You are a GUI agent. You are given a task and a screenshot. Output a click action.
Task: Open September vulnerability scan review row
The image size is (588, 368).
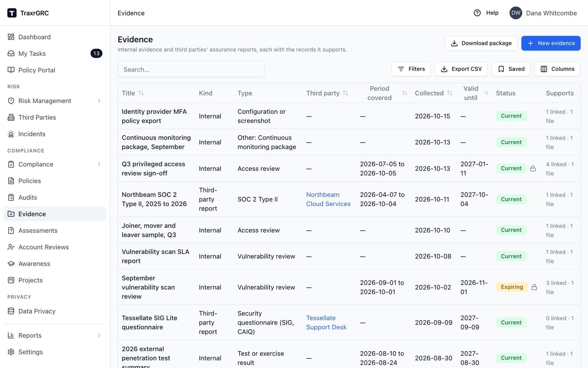point(349,287)
